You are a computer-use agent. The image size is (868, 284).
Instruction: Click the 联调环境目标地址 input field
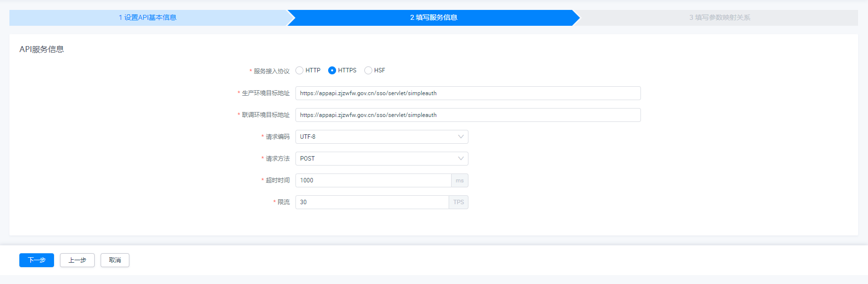[468, 115]
